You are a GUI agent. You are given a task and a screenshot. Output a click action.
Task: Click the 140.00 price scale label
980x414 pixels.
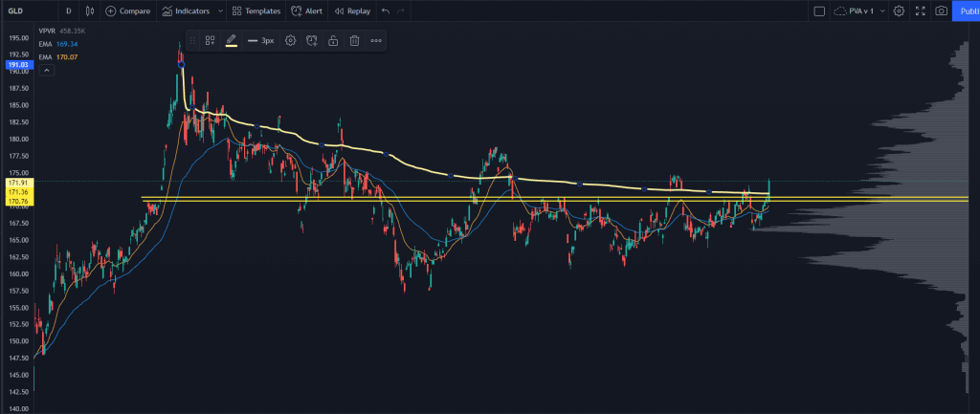click(17, 408)
